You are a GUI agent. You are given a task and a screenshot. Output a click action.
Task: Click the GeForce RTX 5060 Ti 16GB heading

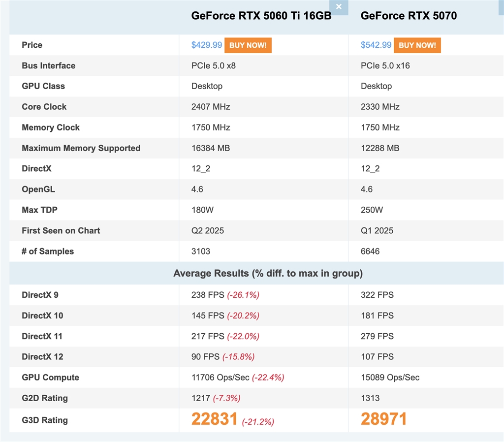coord(261,16)
